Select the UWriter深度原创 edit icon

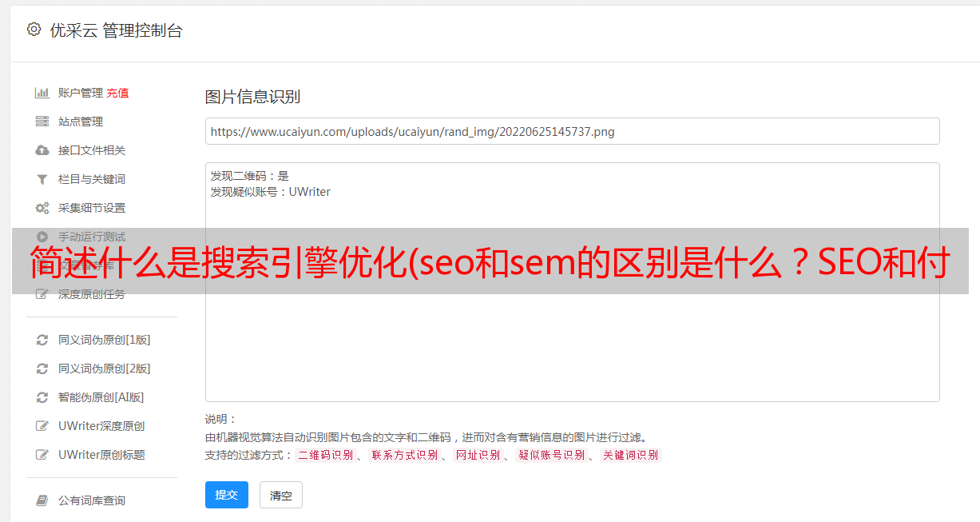tap(42, 426)
